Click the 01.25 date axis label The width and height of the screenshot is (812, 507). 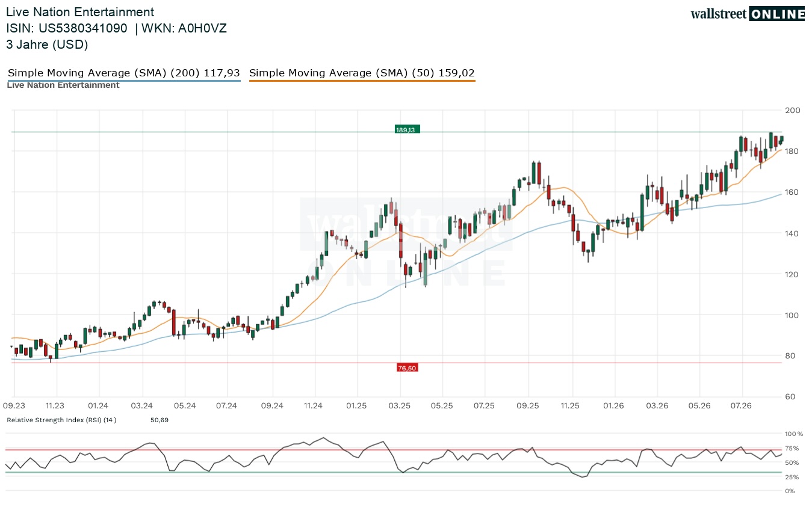[x=356, y=406]
